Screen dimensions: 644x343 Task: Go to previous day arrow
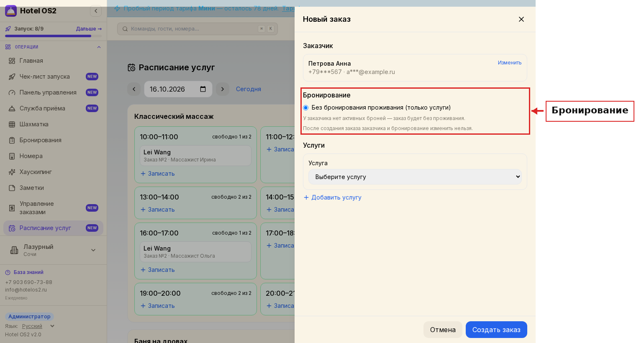tap(134, 89)
